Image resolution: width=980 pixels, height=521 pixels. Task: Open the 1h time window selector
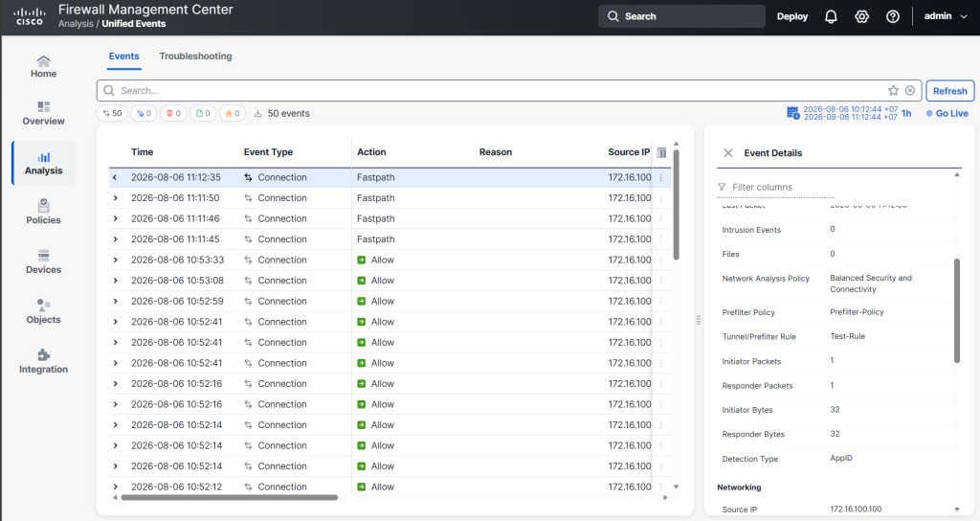(906, 113)
